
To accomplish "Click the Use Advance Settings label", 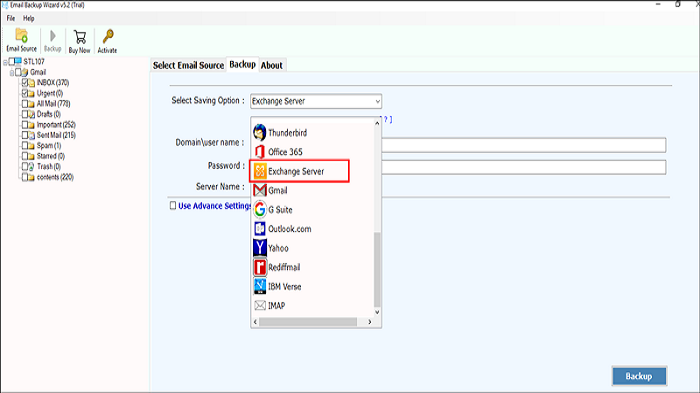I will tap(215, 206).
